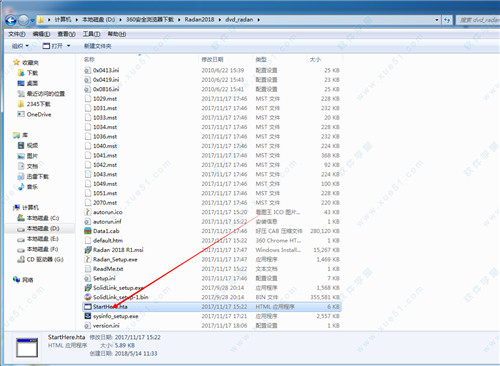Screen dimensions: 500x366
Task: Select the Radan_Setup.exe icon
Action: [x=88, y=259]
